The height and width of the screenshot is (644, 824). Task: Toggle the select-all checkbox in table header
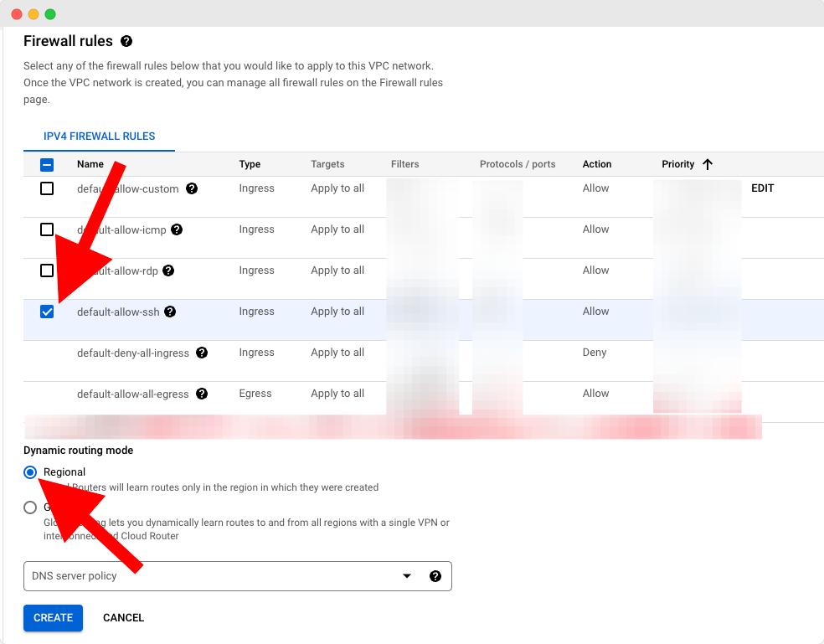pos(47,165)
